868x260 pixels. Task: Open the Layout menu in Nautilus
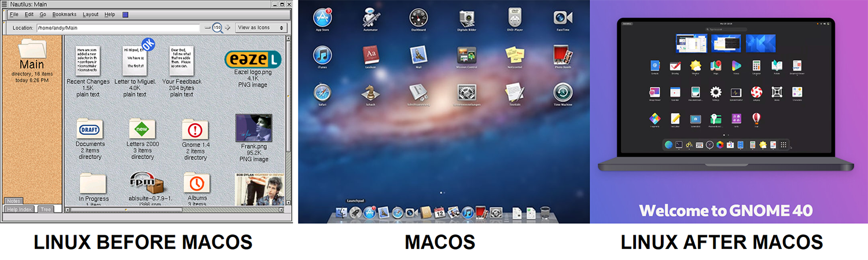coord(91,14)
